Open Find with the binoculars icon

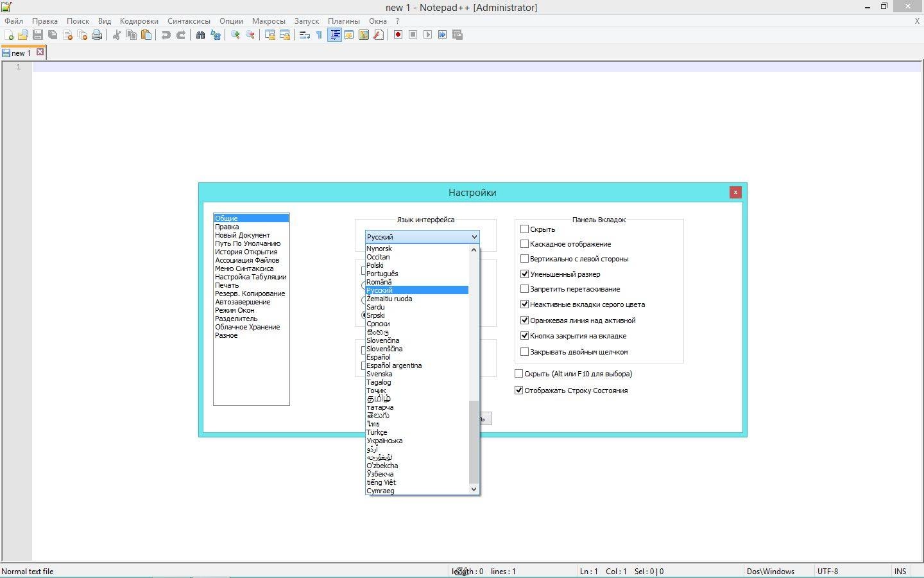[x=201, y=35]
